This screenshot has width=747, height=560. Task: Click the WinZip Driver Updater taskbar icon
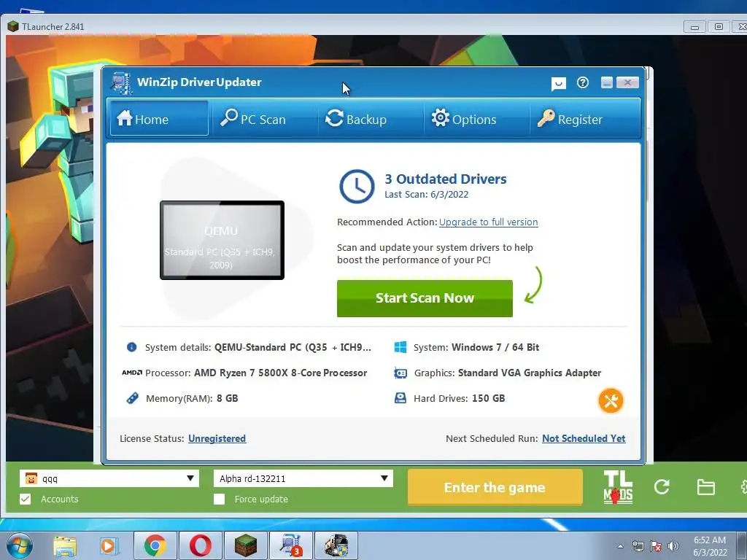(291, 545)
